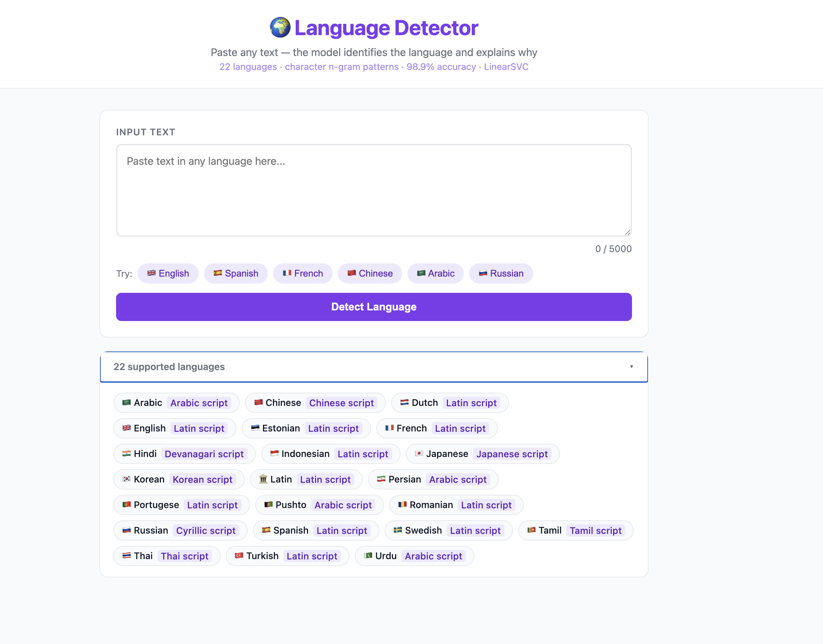
Task: Click the India flag beside Hindi
Action: (127, 454)
